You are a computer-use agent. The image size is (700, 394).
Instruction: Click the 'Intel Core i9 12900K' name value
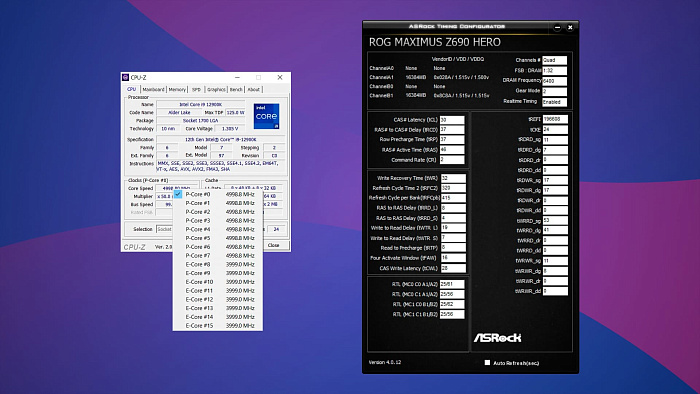[200, 104]
